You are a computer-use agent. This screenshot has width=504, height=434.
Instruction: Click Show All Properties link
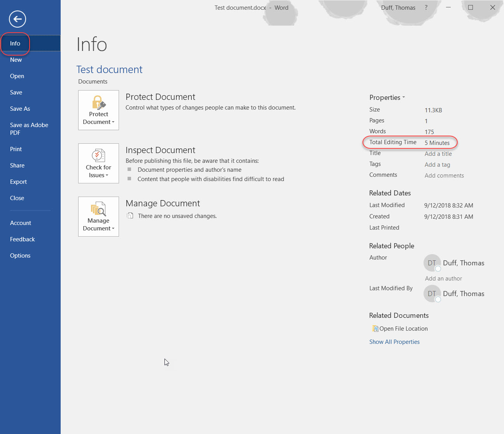394,342
